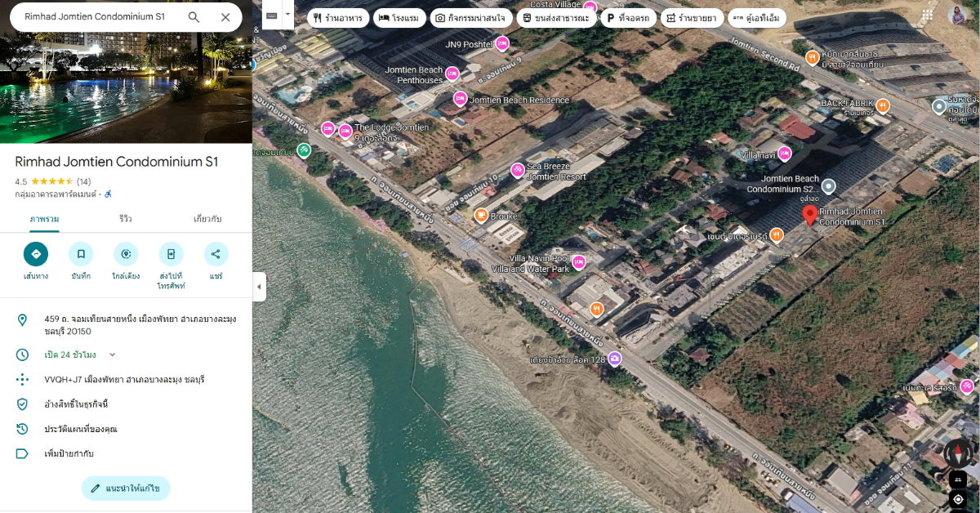The height and width of the screenshot is (513, 980).
Task: Click the Jomtien Beach Residence marker
Action: pyautogui.click(x=460, y=100)
